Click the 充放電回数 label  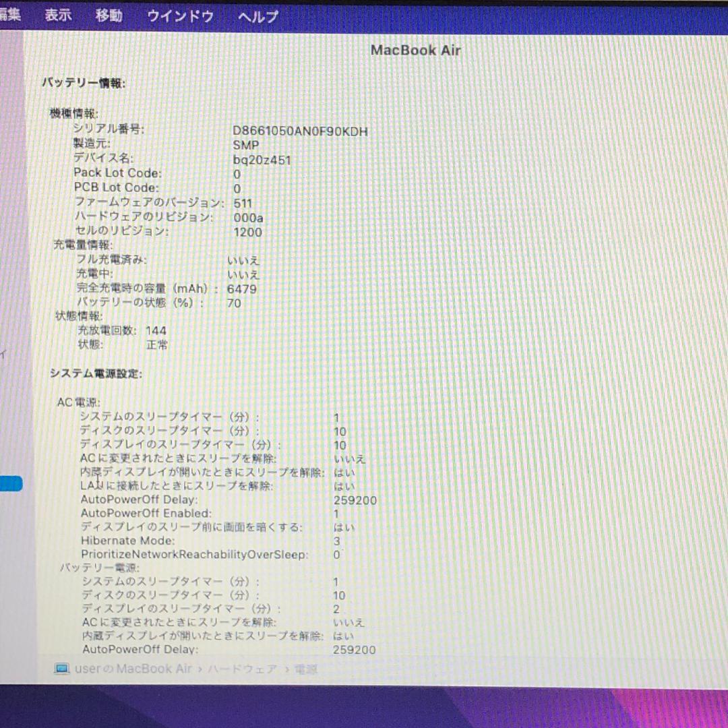click(107, 330)
